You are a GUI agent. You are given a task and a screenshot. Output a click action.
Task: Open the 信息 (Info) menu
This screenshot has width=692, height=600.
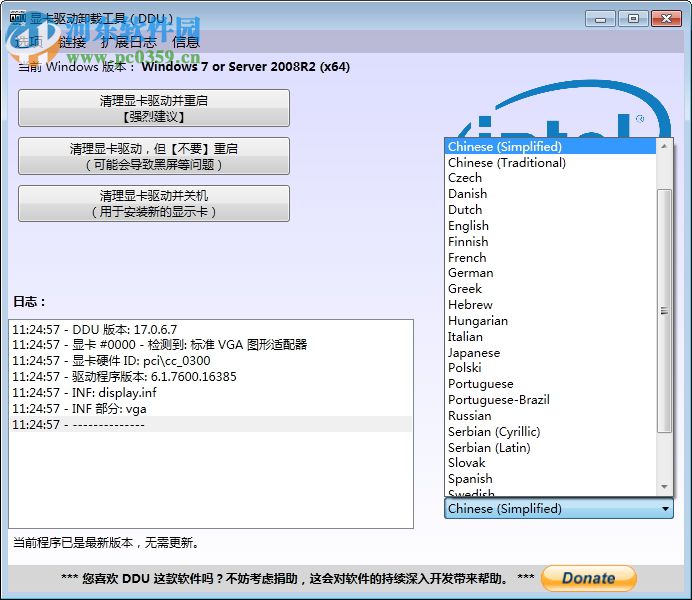(186, 42)
